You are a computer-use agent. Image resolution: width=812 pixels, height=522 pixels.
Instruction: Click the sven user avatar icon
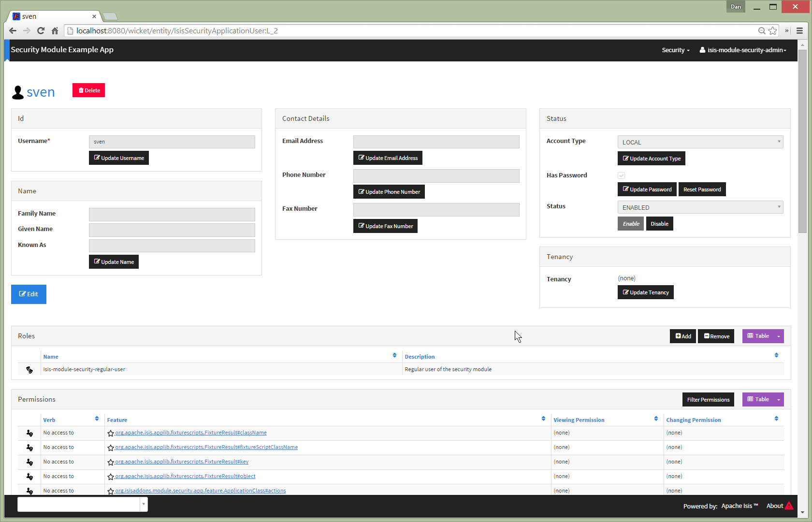pyautogui.click(x=18, y=92)
